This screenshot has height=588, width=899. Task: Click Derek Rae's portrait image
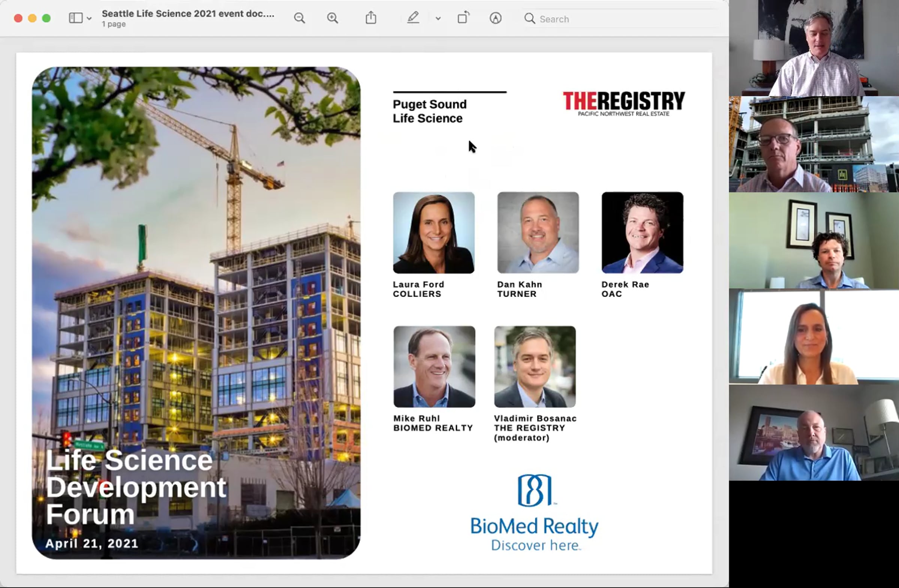(642, 233)
